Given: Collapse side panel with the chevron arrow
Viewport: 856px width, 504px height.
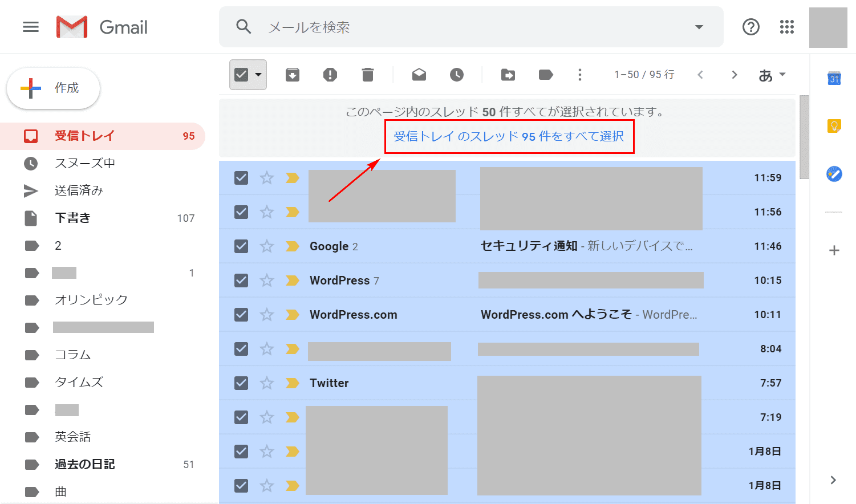Looking at the screenshot, I should [x=833, y=480].
